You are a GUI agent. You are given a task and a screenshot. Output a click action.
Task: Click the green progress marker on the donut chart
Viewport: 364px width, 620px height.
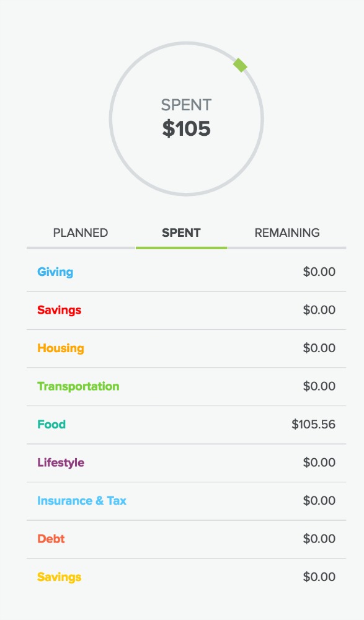click(x=241, y=64)
